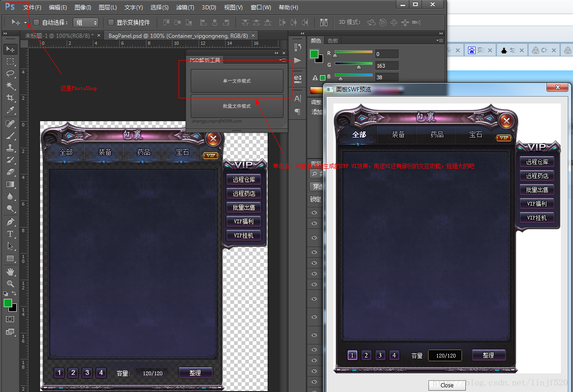Click the 批量文件模式 button
Screen dimensions: 573x392
[x=237, y=106]
